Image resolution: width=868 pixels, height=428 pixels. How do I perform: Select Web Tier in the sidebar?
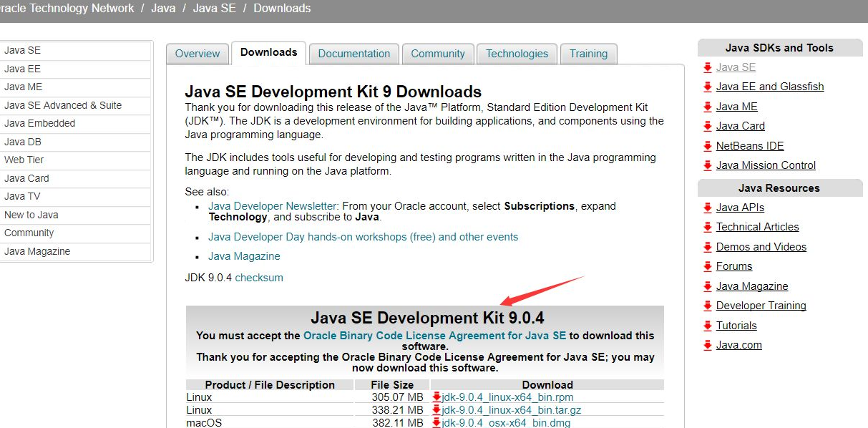coord(75,160)
